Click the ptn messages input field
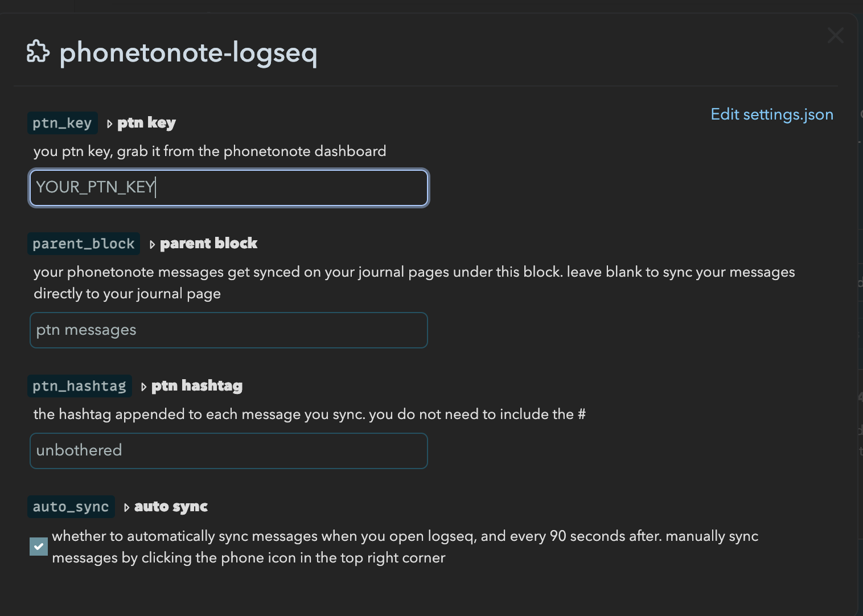863x616 pixels. [x=229, y=330]
